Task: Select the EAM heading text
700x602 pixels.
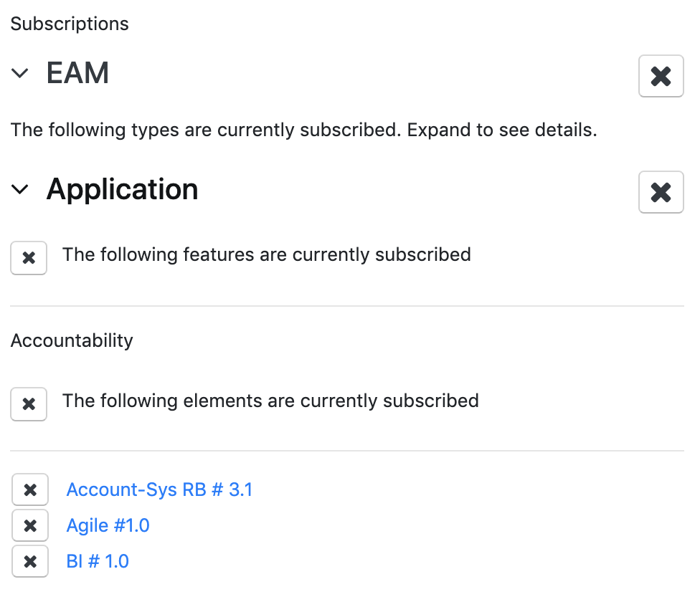Action: pyautogui.click(x=77, y=72)
